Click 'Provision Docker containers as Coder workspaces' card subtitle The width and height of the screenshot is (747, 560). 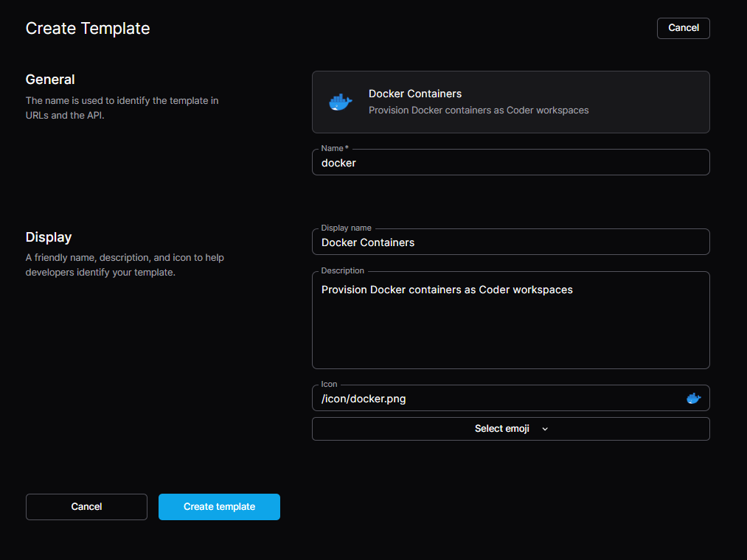pos(479,110)
